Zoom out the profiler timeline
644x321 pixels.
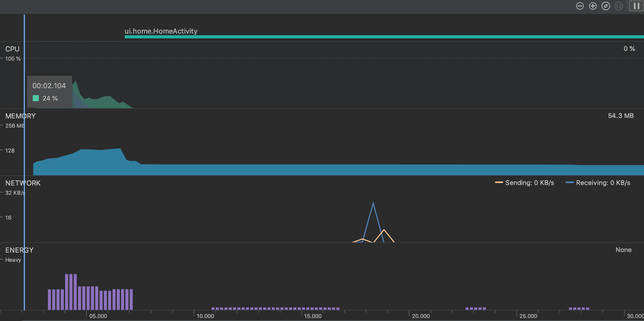coord(580,6)
